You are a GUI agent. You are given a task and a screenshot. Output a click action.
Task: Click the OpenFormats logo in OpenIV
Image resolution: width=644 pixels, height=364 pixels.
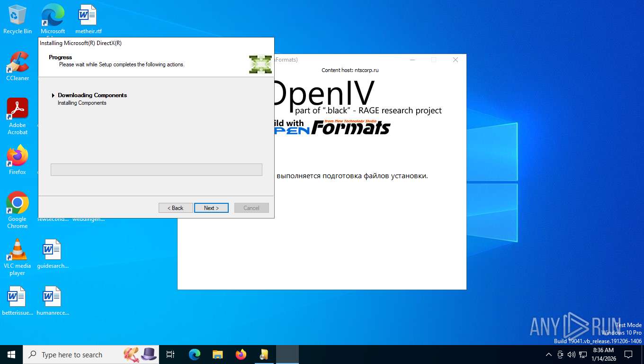pyautogui.click(x=332, y=127)
